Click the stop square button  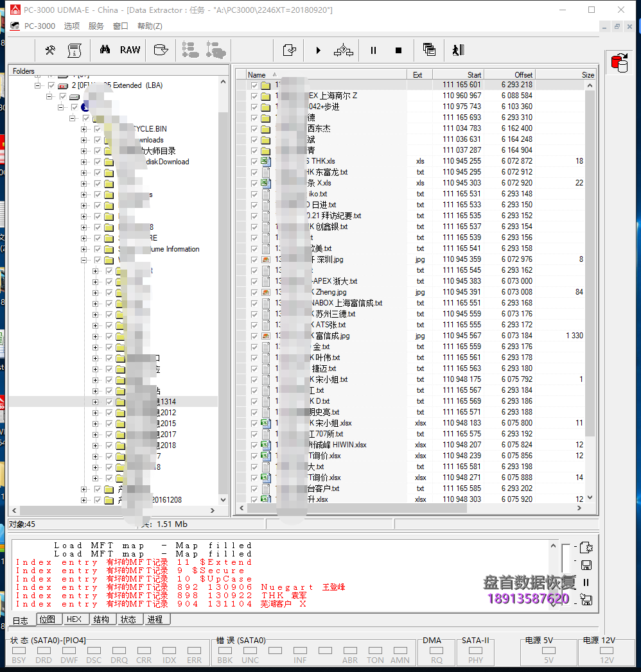point(398,50)
